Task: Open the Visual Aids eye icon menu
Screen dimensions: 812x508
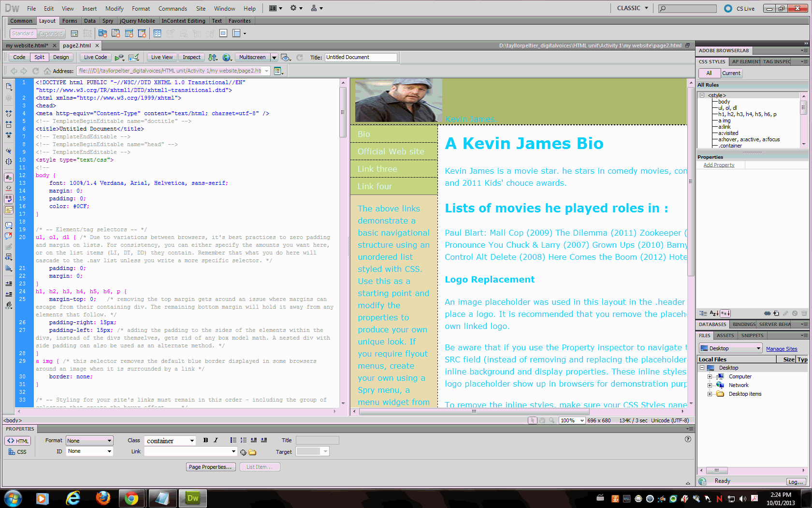Action: click(x=286, y=57)
